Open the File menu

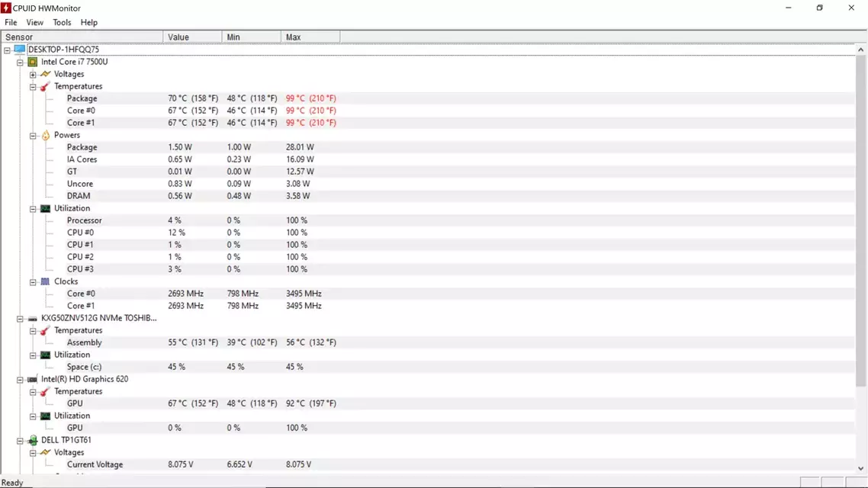click(11, 22)
